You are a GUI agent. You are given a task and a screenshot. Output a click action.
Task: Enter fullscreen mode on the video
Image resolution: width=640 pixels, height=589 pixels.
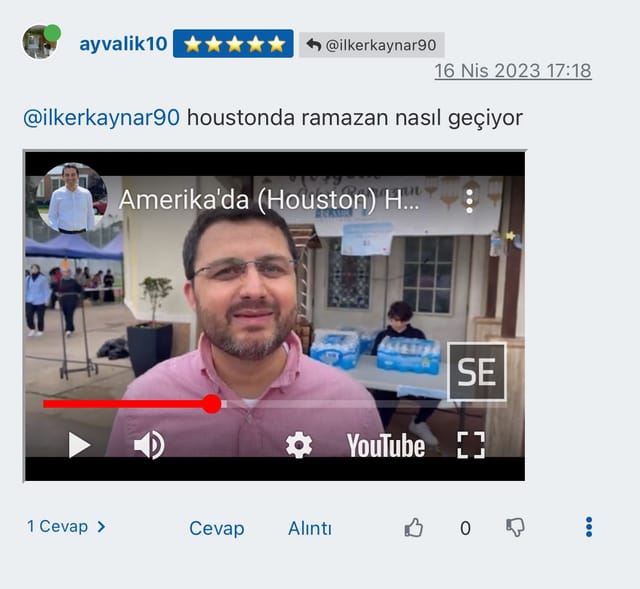point(471,445)
